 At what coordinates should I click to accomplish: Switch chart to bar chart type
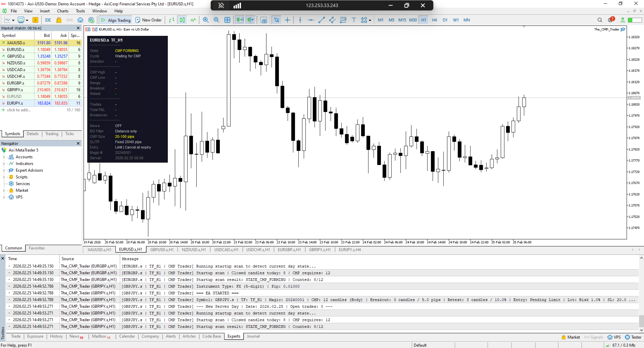[171, 20]
